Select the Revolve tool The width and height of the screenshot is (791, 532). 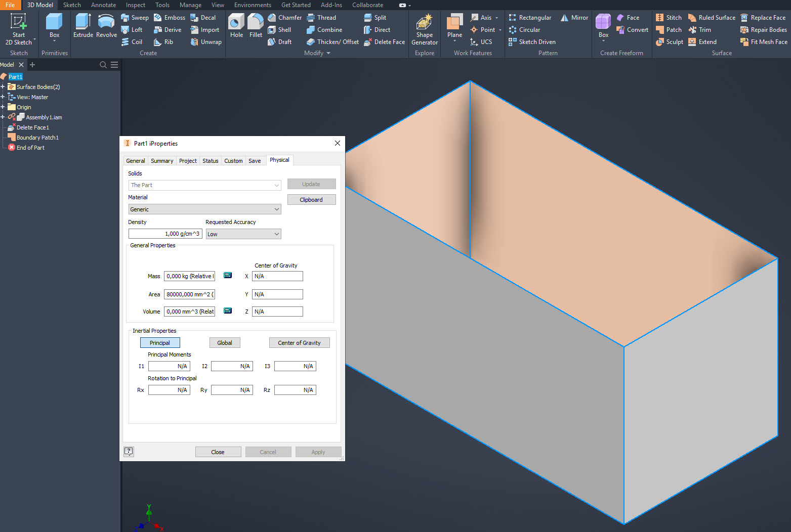[106, 25]
